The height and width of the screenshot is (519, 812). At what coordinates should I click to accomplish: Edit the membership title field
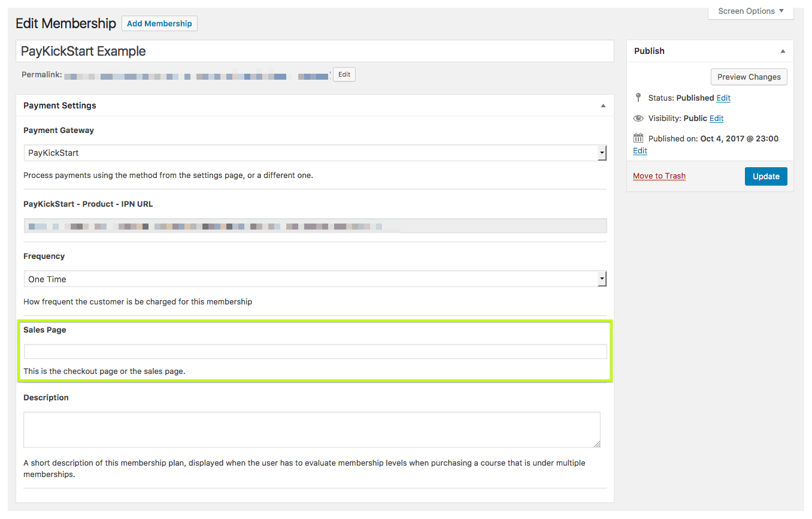[315, 51]
